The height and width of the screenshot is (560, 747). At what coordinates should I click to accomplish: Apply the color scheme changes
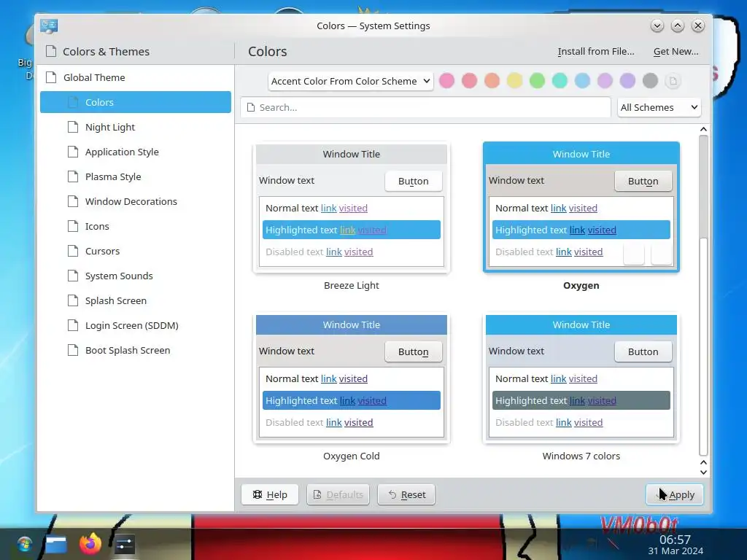[674, 495]
